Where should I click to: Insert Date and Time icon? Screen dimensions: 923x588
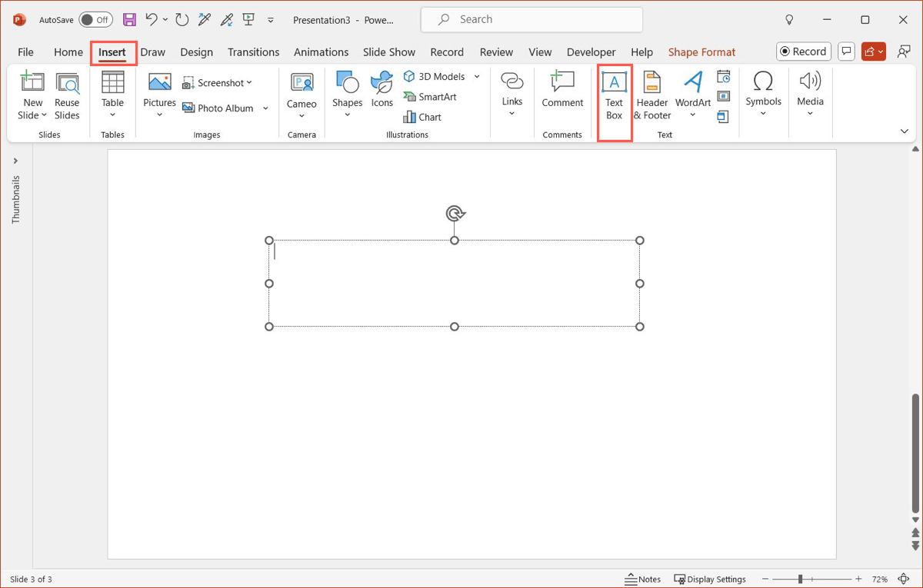tap(723, 77)
